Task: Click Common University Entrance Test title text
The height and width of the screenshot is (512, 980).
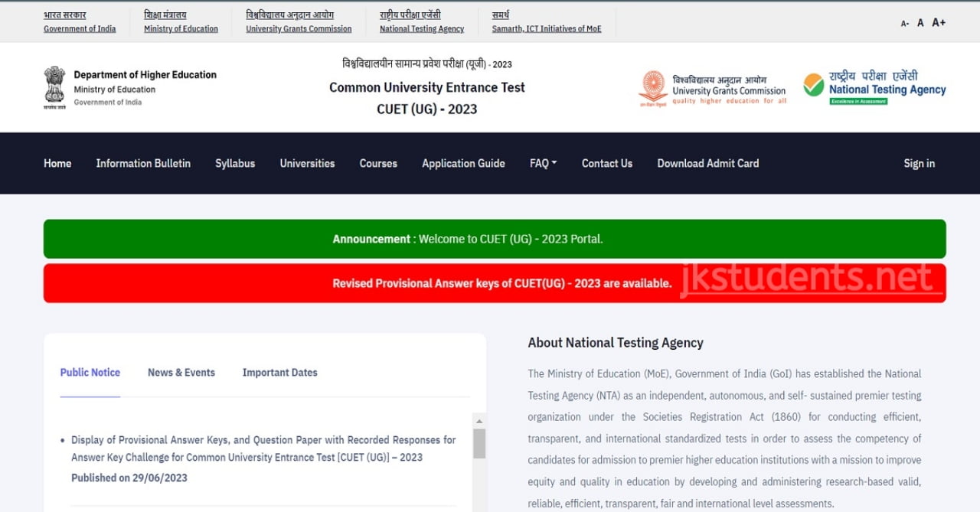Action: tap(427, 87)
